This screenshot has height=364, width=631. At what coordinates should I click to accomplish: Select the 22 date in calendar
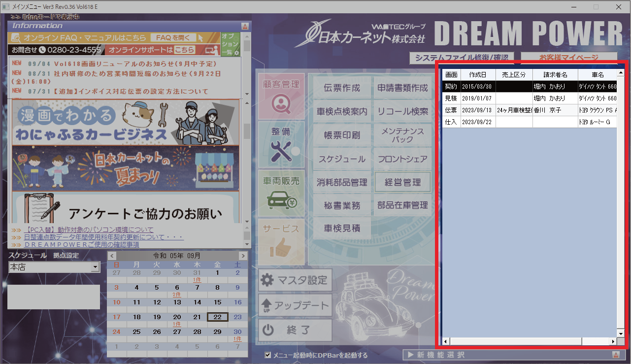[x=217, y=317]
